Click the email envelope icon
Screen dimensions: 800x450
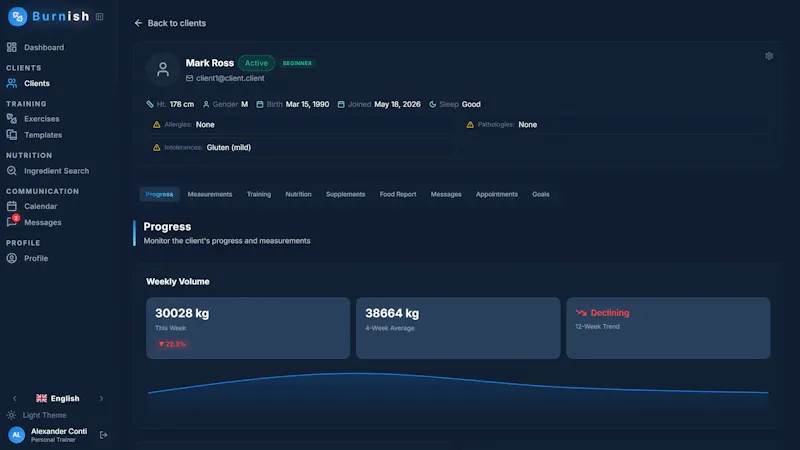(189, 78)
